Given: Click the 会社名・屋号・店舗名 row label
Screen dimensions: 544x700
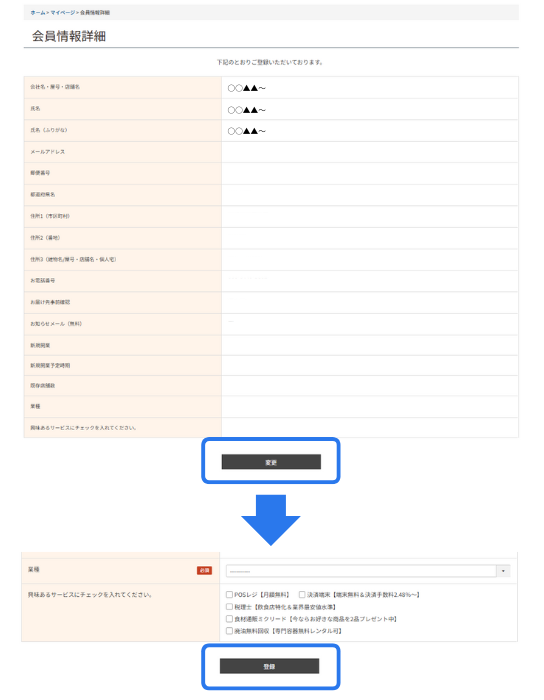Looking at the screenshot, I should 55,87.
